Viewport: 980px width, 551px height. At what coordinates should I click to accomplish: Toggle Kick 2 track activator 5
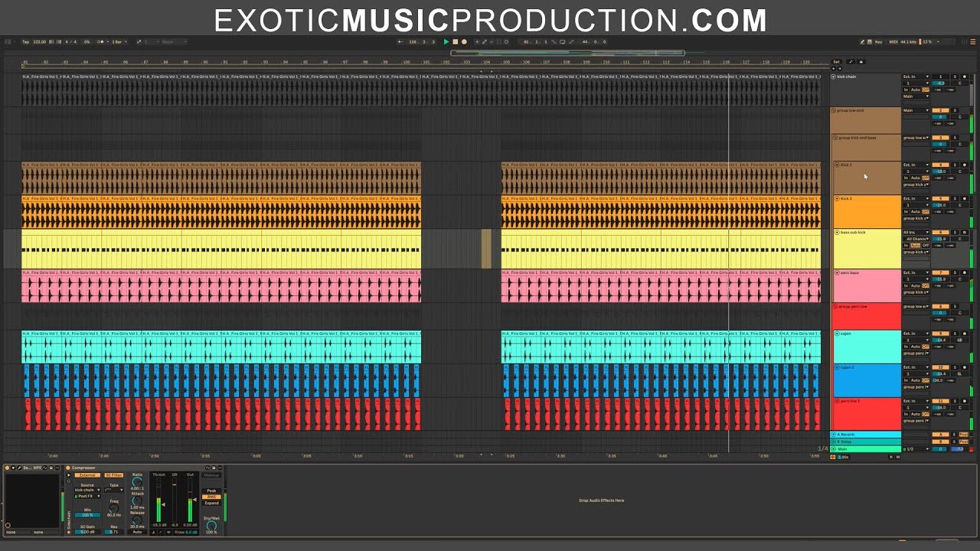pos(941,198)
